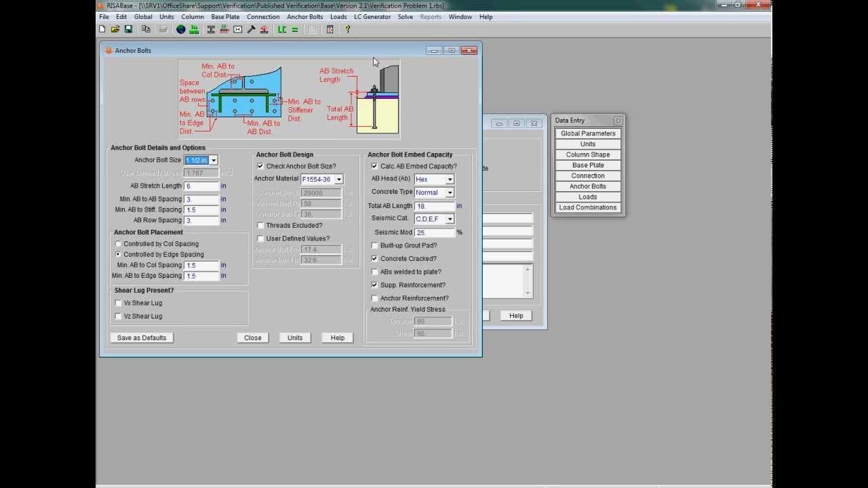The height and width of the screenshot is (488, 868).
Task: Uncheck the Concrete Cracked checkbox
Action: [374, 259]
